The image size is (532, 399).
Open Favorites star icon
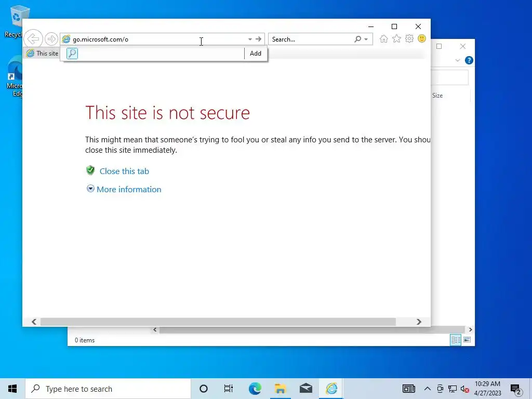(396, 39)
